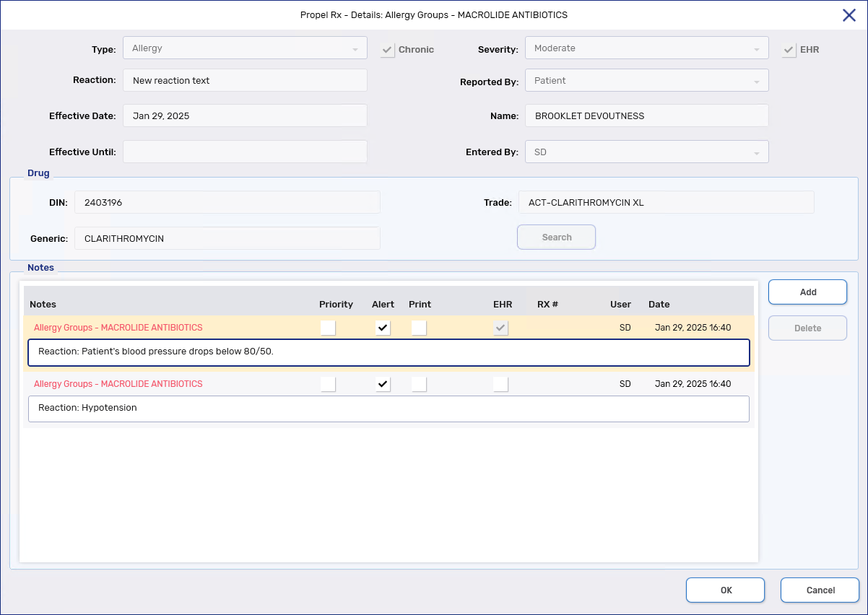Focus the Effective Until date field
The height and width of the screenshot is (615, 868).
(x=245, y=152)
